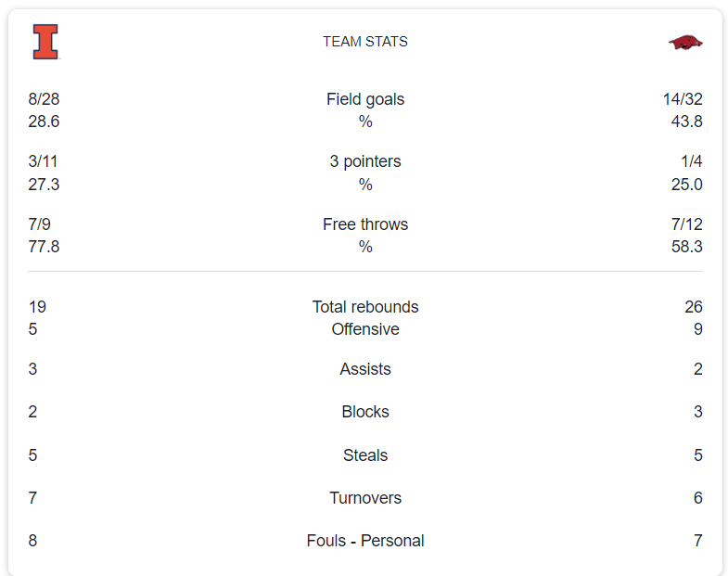The height and width of the screenshot is (576, 728).
Task: Click the Illinois team logo
Action: [45, 42]
